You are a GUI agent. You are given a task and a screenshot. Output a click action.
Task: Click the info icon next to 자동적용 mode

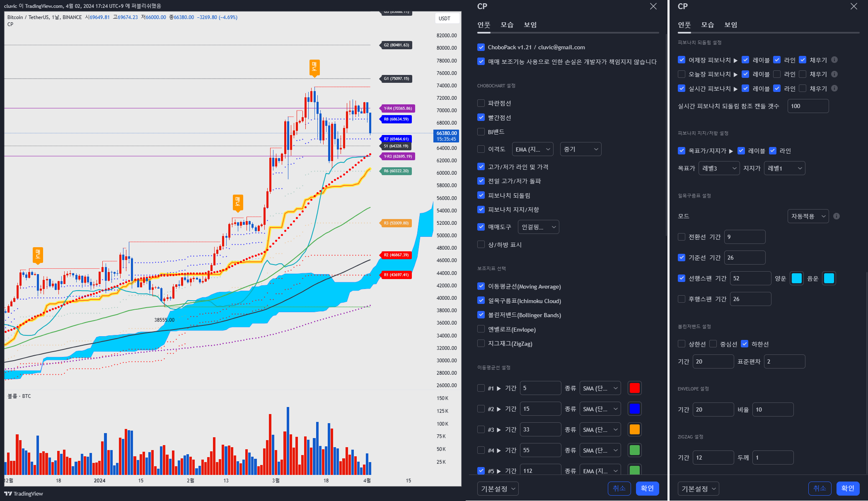[837, 216]
